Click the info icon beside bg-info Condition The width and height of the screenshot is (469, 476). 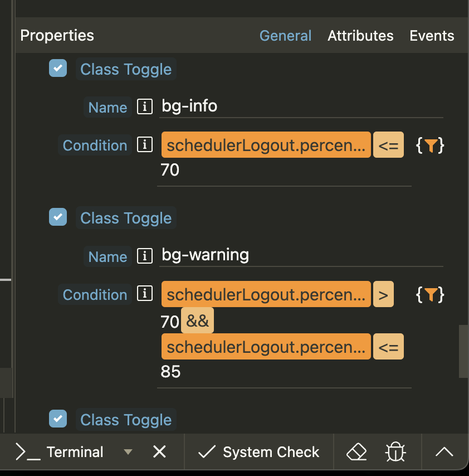click(x=145, y=145)
